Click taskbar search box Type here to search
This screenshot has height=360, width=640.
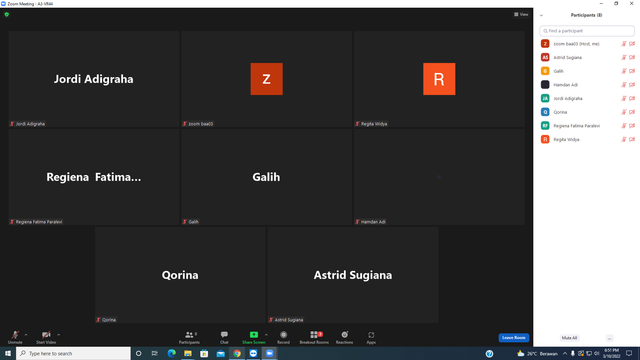(73, 353)
